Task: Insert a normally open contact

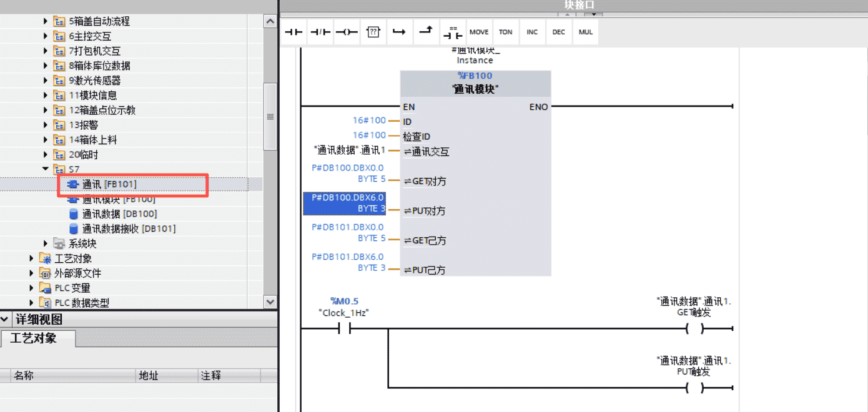Action: (x=294, y=32)
